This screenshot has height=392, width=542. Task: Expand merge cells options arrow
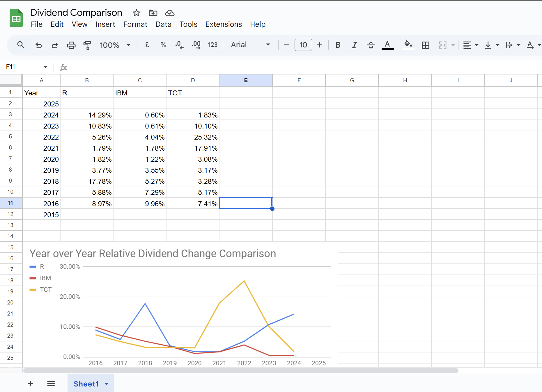453,45
